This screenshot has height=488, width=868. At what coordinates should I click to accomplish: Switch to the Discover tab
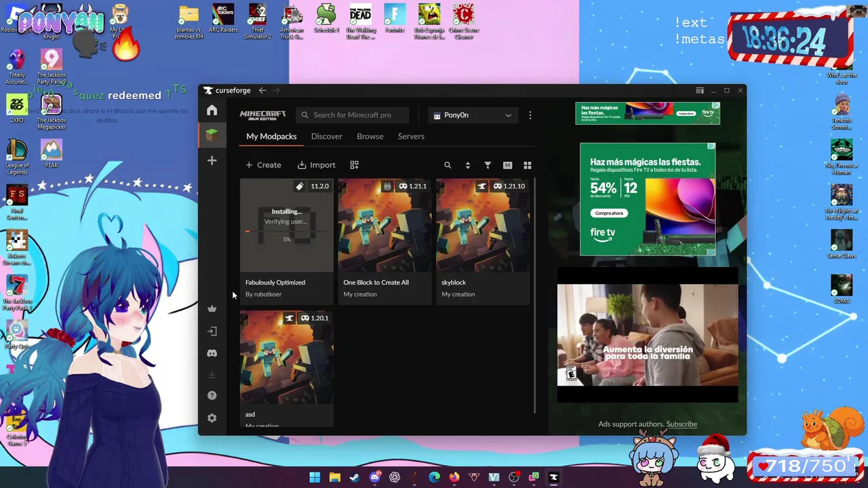pos(327,136)
